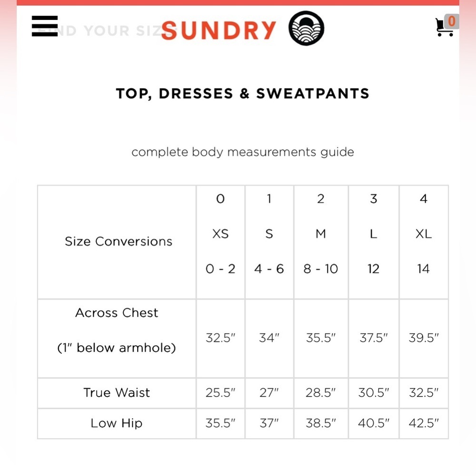Click the 42.5" low hip value
The height and width of the screenshot is (476, 476).
click(423, 423)
